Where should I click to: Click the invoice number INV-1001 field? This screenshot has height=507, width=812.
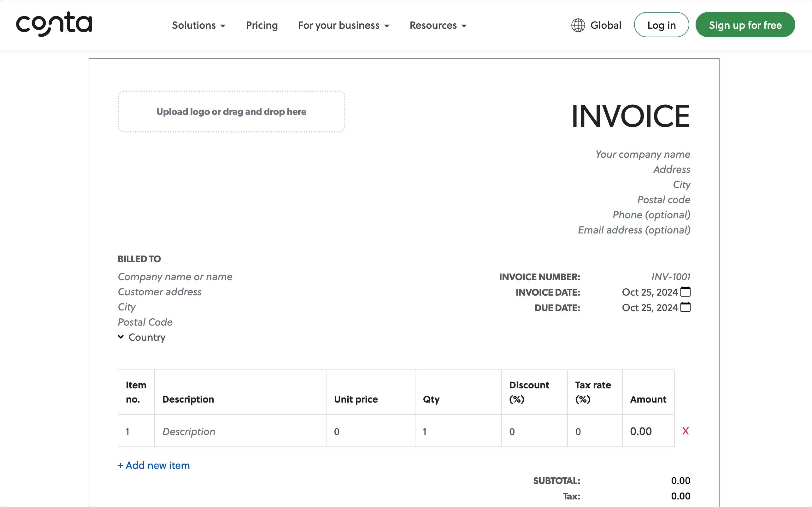(x=671, y=277)
